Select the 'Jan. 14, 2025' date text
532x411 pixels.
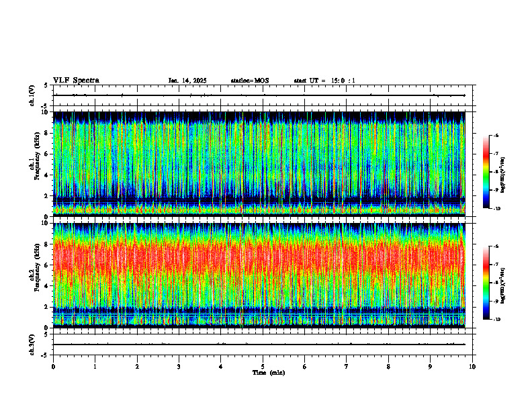click(x=187, y=81)
